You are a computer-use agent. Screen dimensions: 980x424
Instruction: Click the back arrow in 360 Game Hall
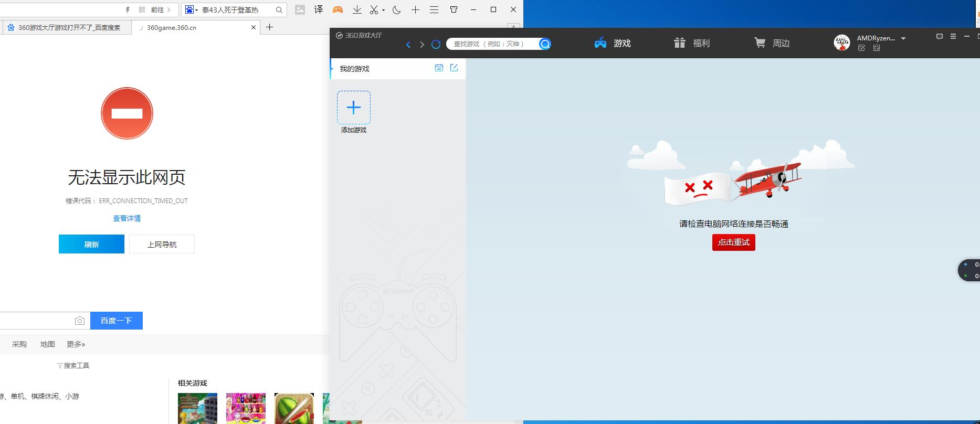click(408, 45)
